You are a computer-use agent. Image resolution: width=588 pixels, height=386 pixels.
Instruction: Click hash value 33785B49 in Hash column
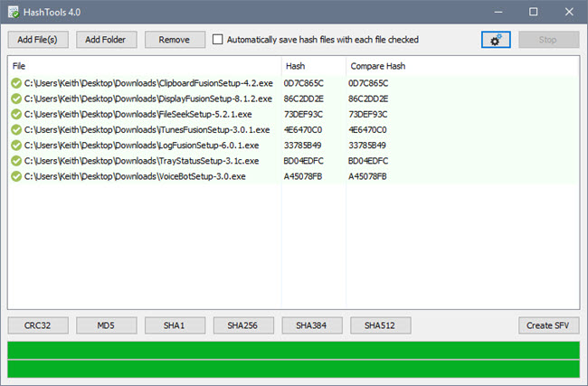(302, 145)
